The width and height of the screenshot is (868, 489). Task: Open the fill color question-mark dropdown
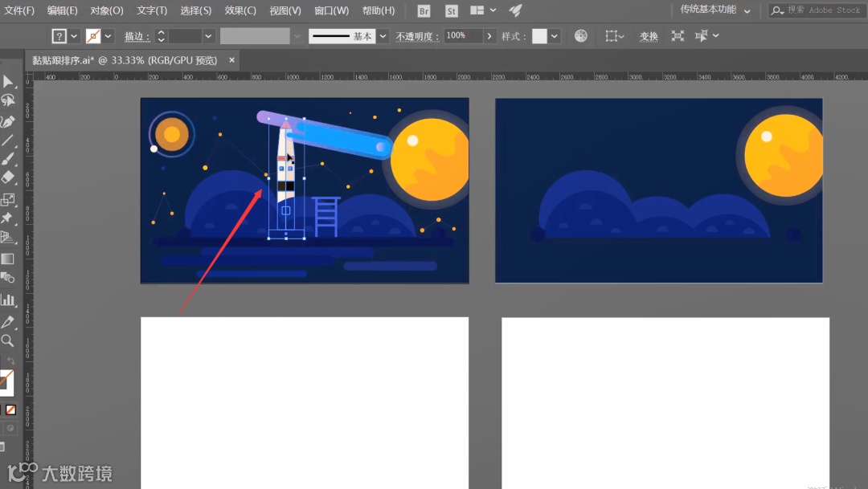coord(74,36)
